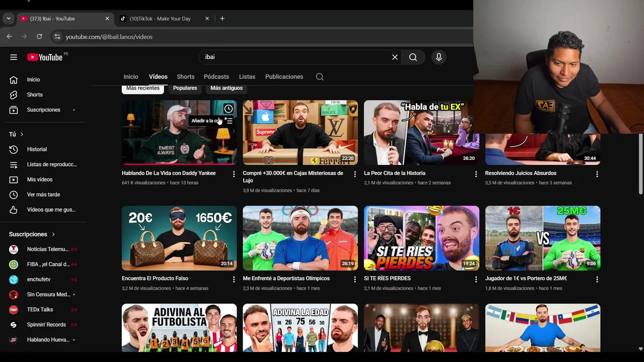
Task: Play the Cajas Misteriosas de Lujo thumbnail
Action: [x=300, y=133]
